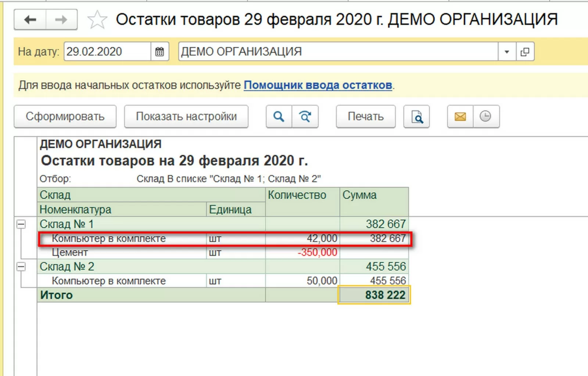The image size is (588, 376).
Task: Click Показать настройки button
Action: click(x=186, y=117)
